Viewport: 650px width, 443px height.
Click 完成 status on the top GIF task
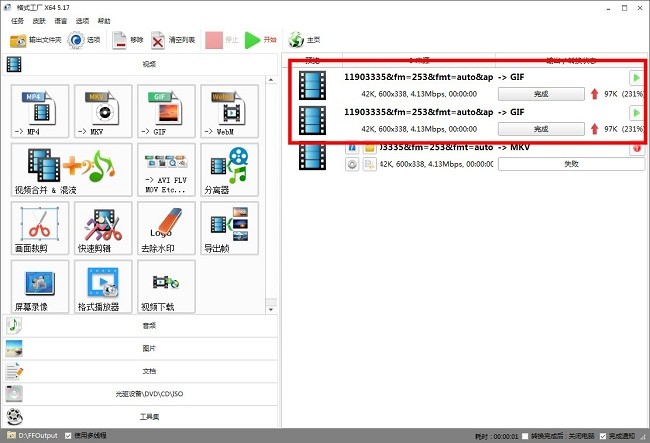coord(541,94)
